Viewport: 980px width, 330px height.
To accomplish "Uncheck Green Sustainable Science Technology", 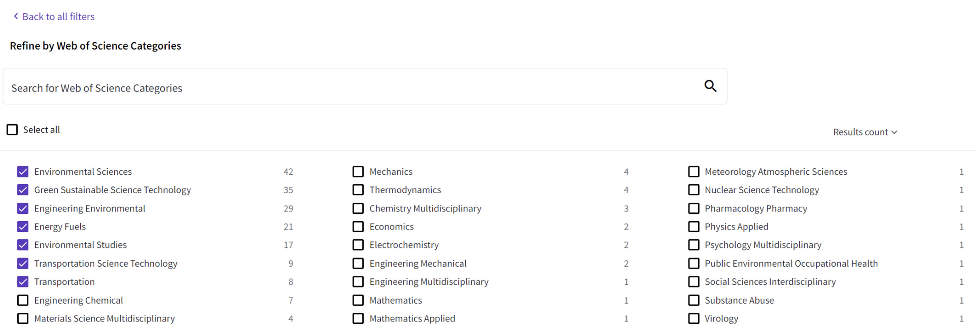I will click(23, 190).
